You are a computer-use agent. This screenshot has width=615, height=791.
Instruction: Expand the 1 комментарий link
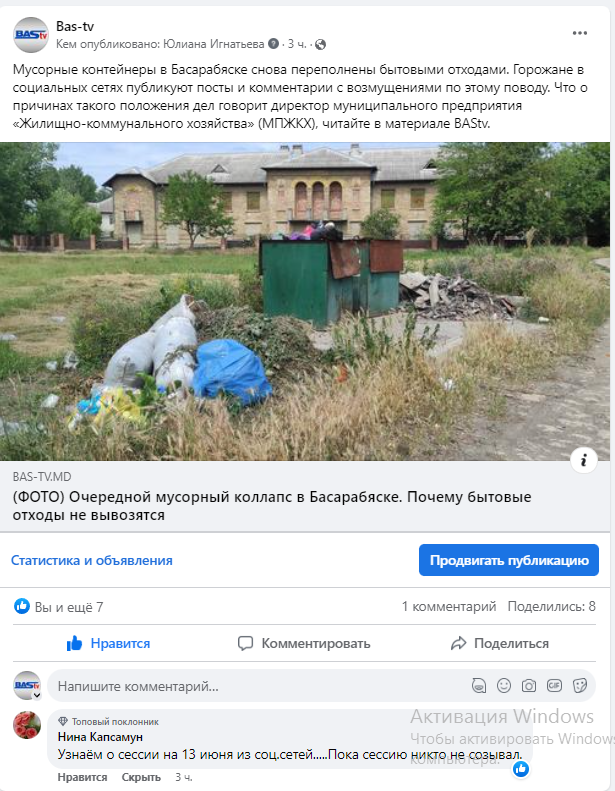(x=449, y=606)
